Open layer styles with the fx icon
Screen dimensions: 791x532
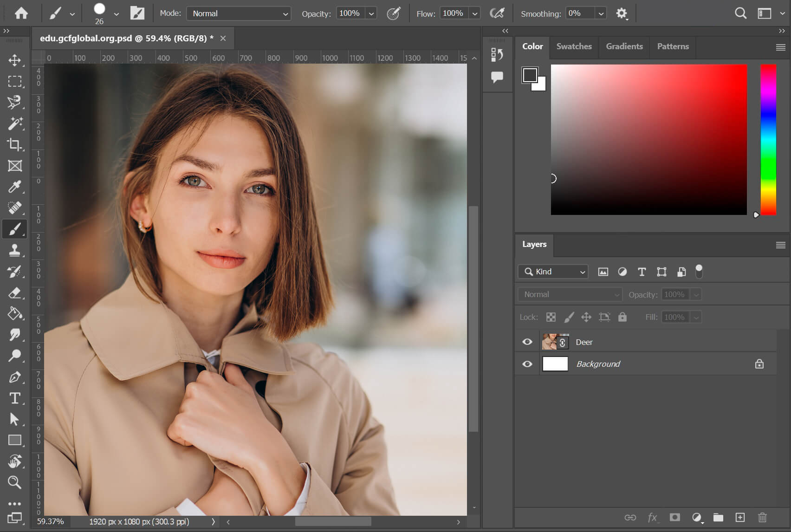click(x=652, y=517)
